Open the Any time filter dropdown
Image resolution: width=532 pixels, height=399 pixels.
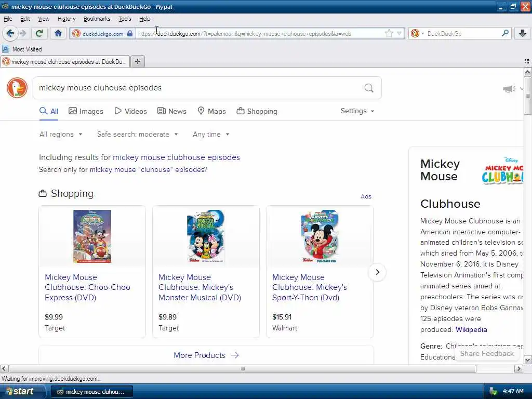coord(211,135)
